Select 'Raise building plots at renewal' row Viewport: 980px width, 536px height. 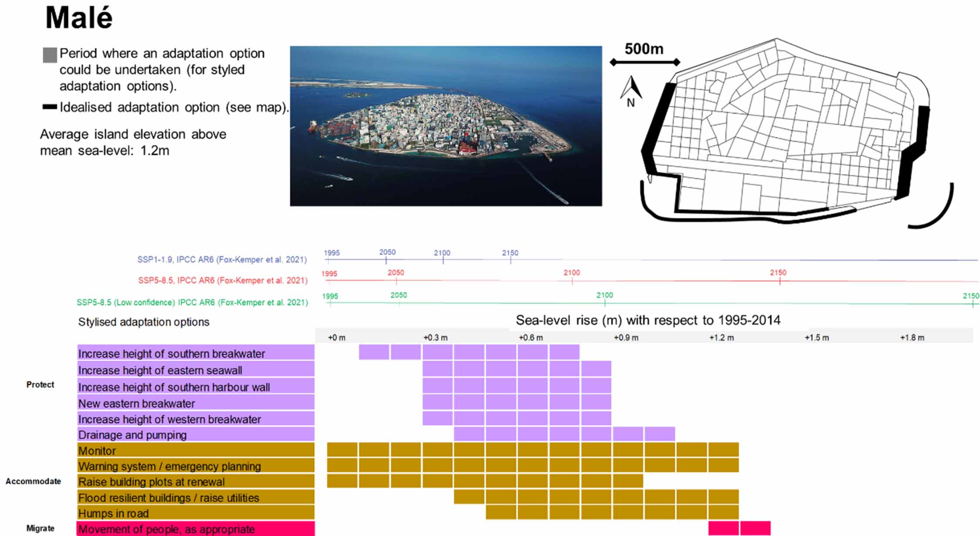click(x=196, y=481)
